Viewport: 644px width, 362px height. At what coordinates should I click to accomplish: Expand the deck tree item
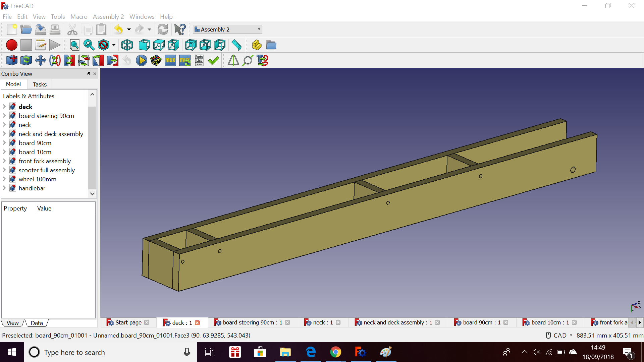4,107
